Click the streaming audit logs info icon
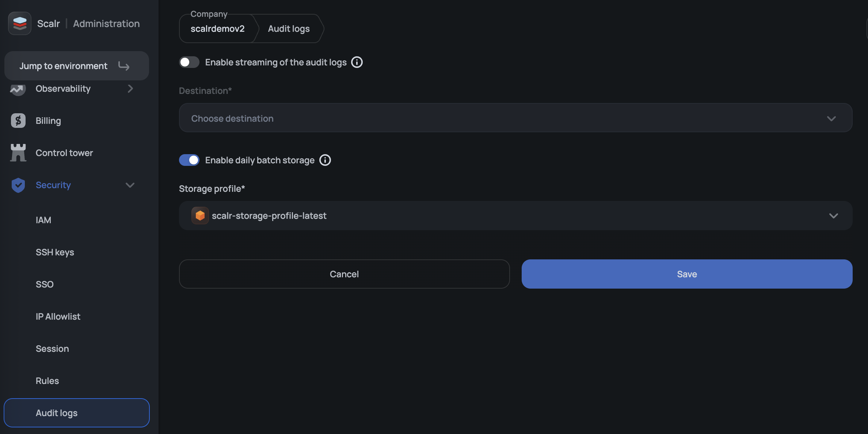The height and width of the screenshot is (434, 868). click(x=357, y=62)
